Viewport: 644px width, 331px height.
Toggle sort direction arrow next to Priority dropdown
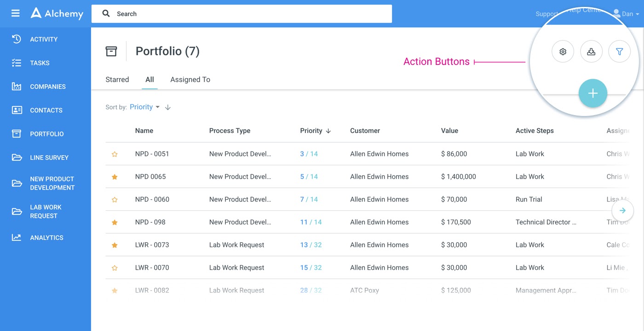[168, 107]
